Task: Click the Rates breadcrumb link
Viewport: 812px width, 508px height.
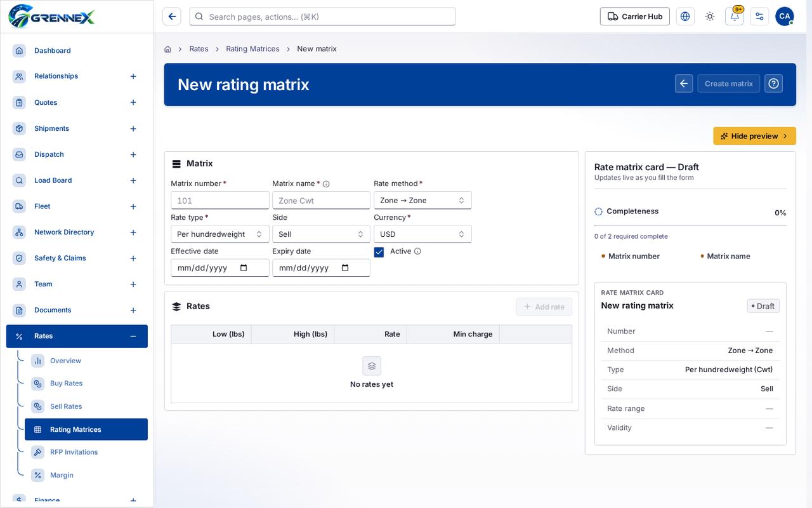Action: (x=199, y=49)
